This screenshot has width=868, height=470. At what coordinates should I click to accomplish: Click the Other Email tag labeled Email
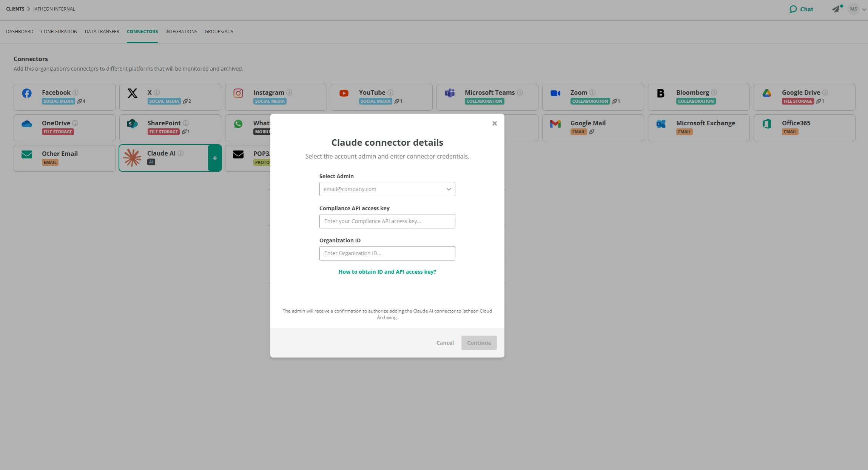(x=50, y=162)
